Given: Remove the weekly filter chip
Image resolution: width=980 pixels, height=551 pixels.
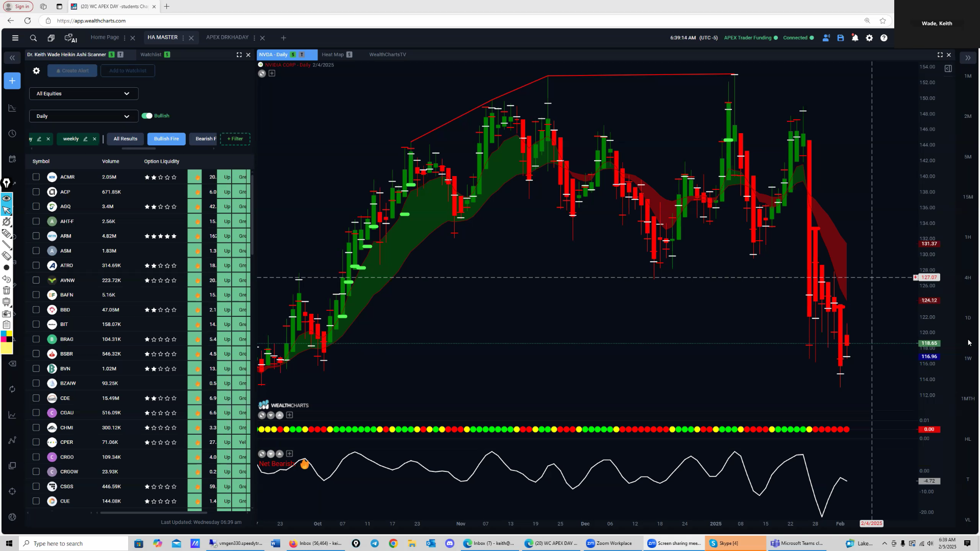Looking at the screenshot, I should (x=94, y=139).
